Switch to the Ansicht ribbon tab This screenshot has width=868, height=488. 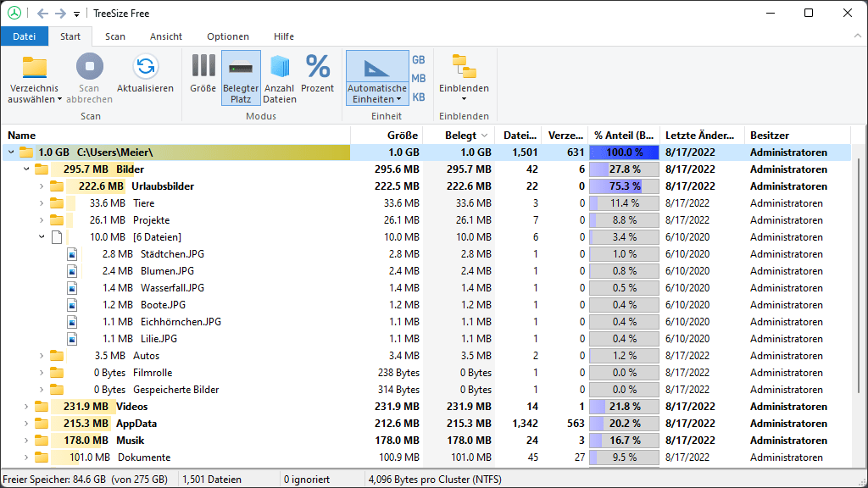166,36
